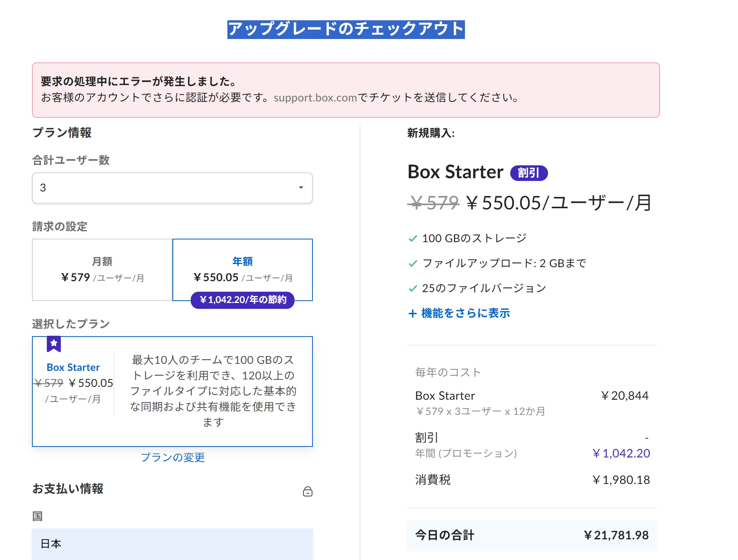Click the プラン情報 section heading
The width and height of the screenshot is (738, 560).
click(x=62, y=133)
